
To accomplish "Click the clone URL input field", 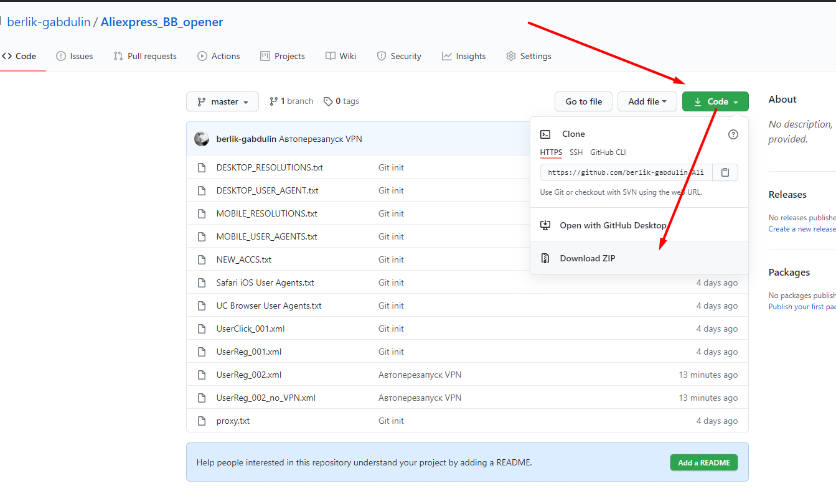I will click(x=626, y=172).
